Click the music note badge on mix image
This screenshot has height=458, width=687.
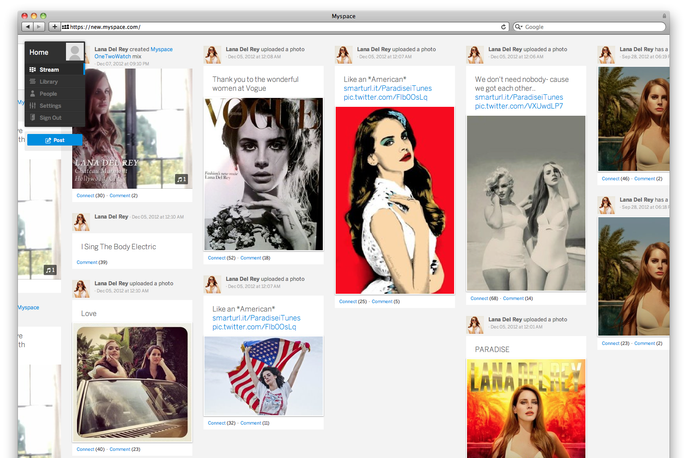pyautogui.click(x=180, y=179)
